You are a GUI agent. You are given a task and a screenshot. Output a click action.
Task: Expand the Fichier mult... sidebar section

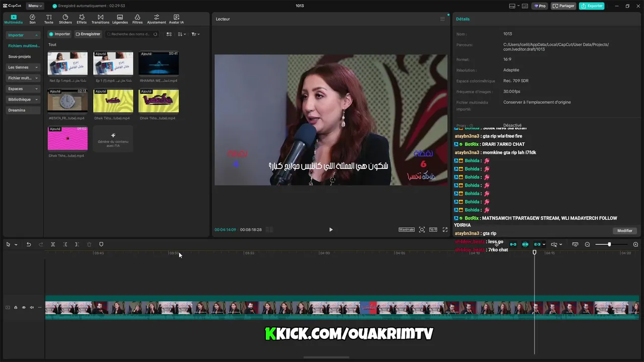tap(23, 78)
